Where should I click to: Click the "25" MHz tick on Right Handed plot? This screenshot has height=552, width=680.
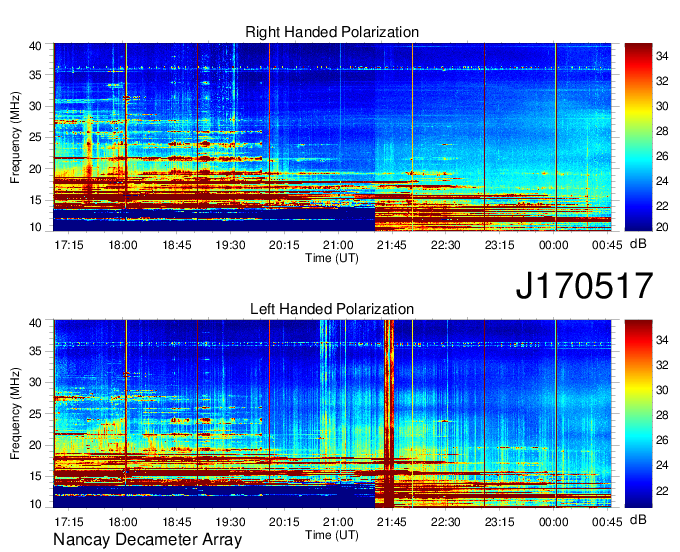tap(35, 137)
